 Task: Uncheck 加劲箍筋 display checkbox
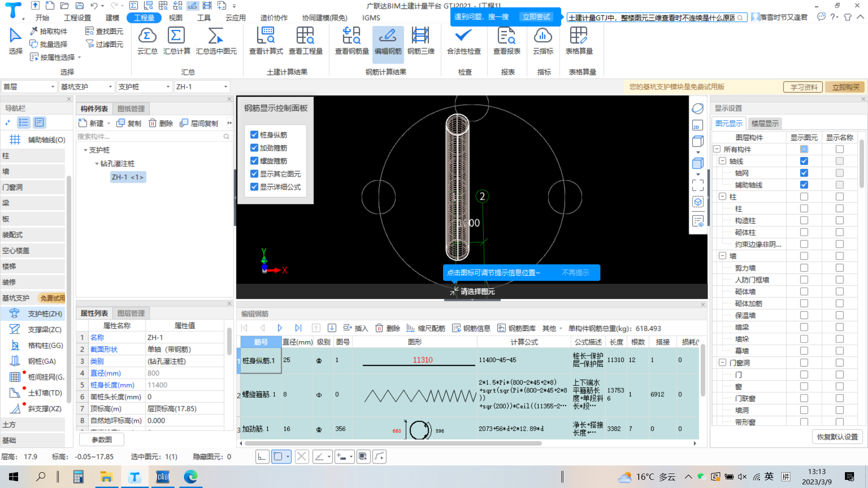coord(254,148)
